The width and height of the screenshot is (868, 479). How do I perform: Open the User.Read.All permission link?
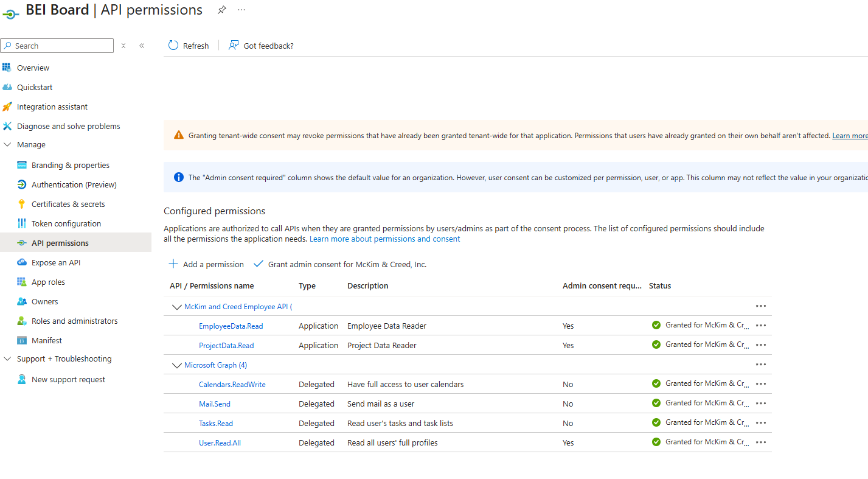(x=220, y=443)
